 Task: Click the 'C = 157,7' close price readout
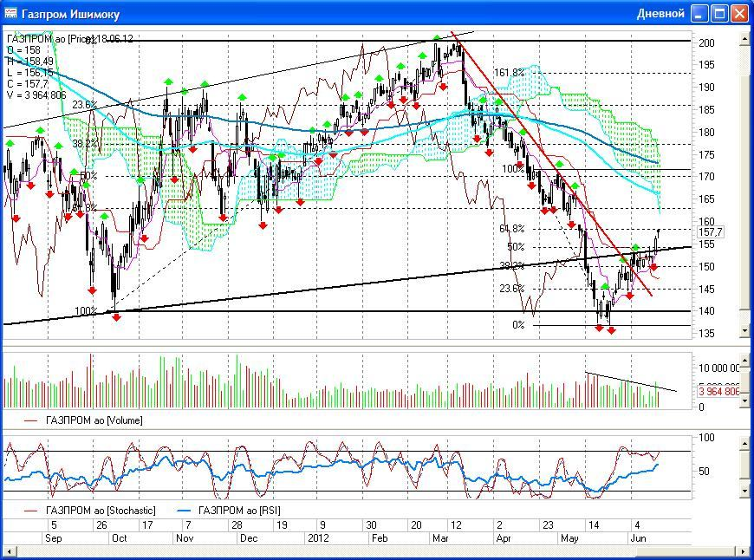pos(28,84)
